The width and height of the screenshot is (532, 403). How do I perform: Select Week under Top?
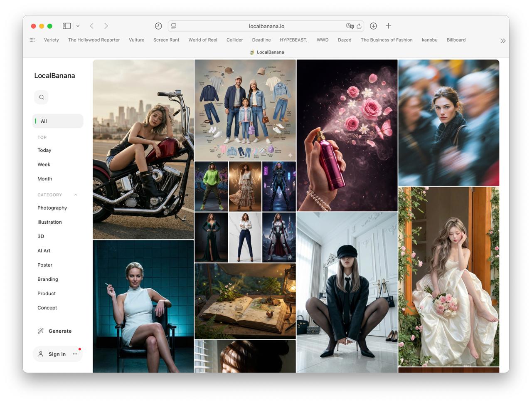coord(44,165)
